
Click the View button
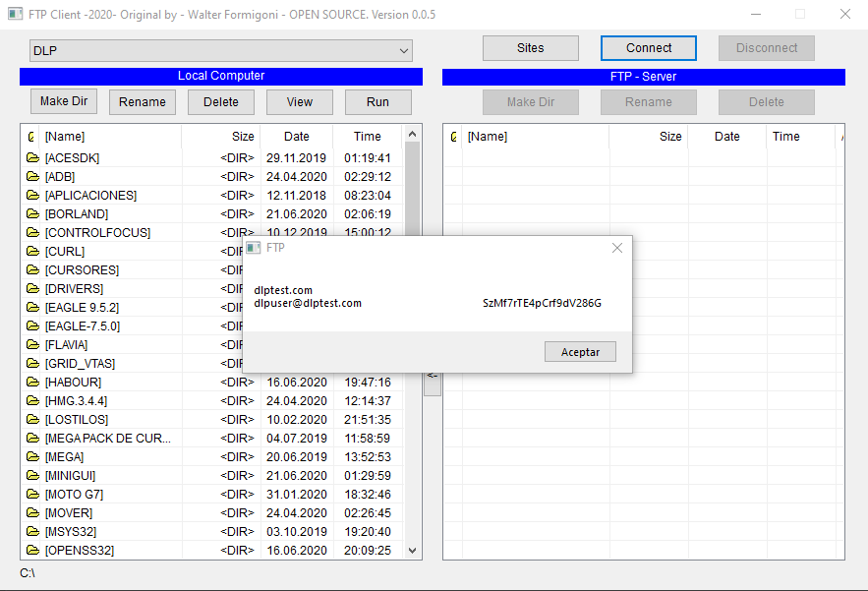pyautogui.click(x=300, y=102)
